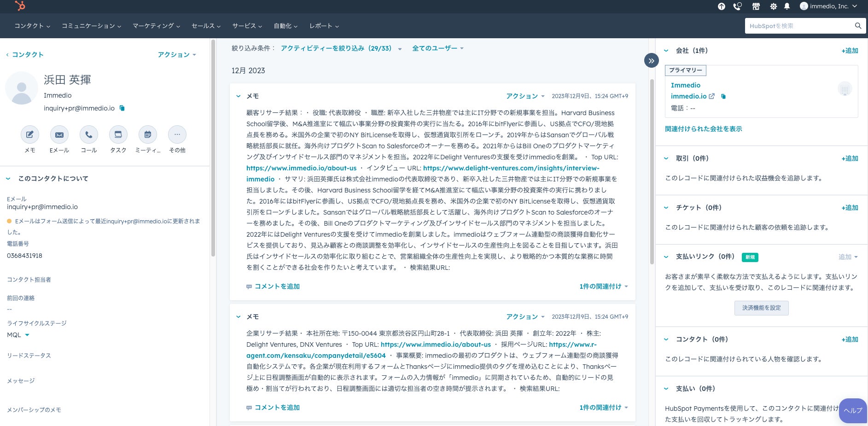Collapse the チケット (0件) section
The height and width of the screenshot is (426, 868).
click(666, 208)
